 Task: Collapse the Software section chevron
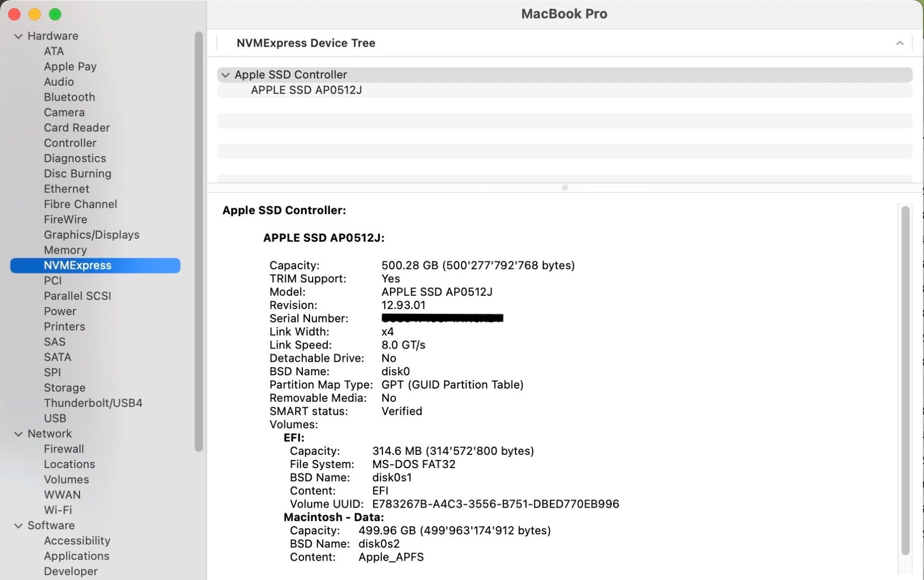[18, 526]
